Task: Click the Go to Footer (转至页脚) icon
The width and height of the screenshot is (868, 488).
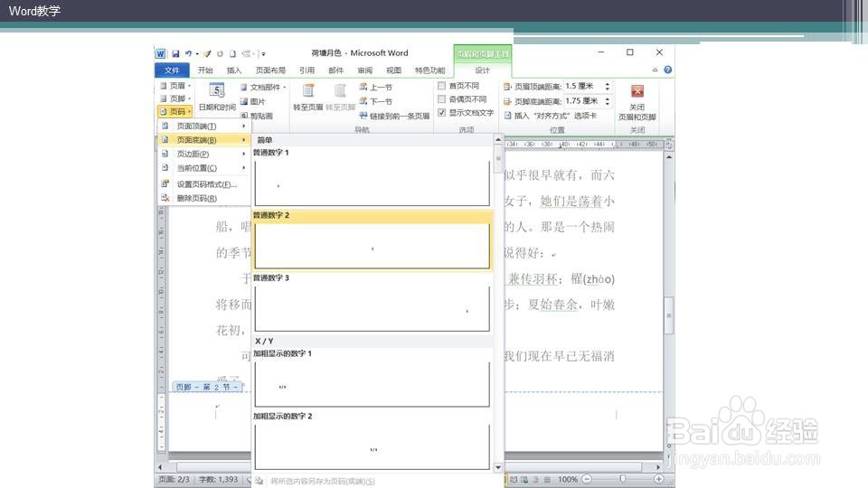Action: click(x=340, y=90)
